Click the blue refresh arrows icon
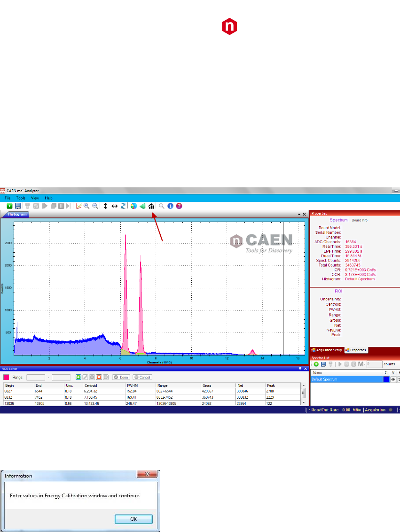 pos(123,206)
